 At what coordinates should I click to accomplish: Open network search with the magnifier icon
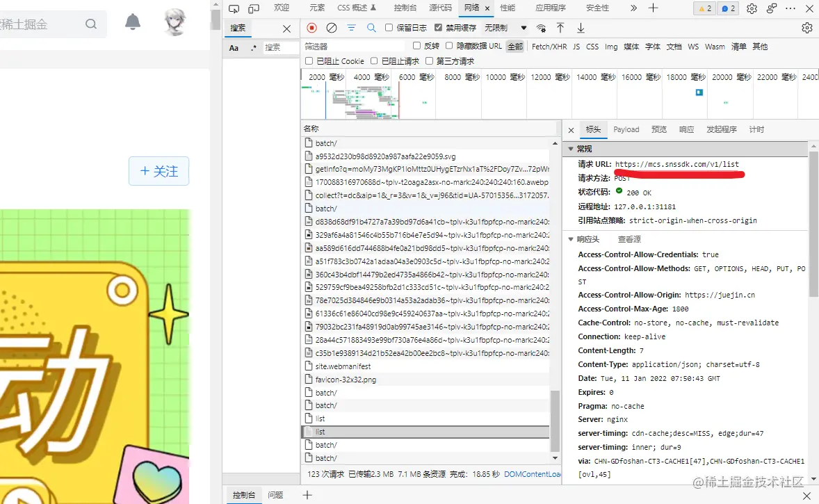pos(371,28)
